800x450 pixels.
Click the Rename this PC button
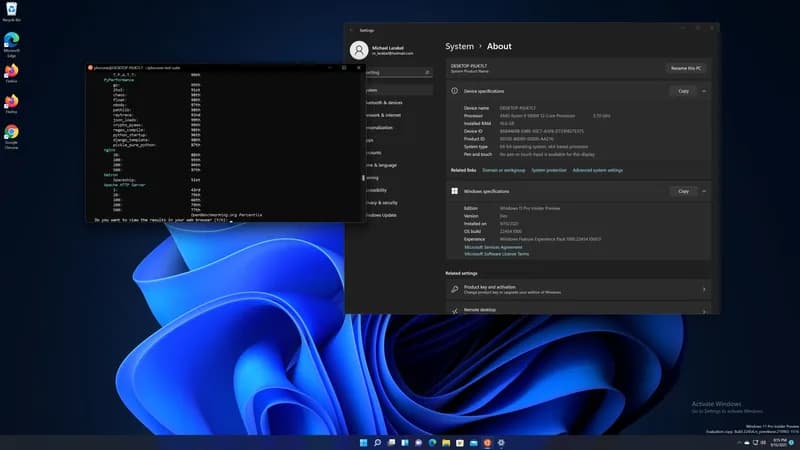point(686,68)
